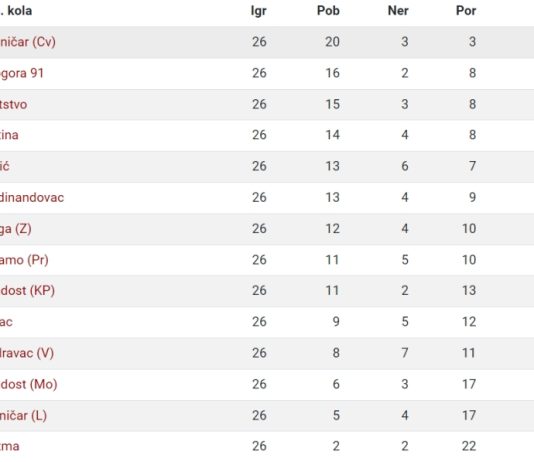Open the 'ac' team link with 9 wins
Viewport: 534px width, 462px height.
click(6, 322)
